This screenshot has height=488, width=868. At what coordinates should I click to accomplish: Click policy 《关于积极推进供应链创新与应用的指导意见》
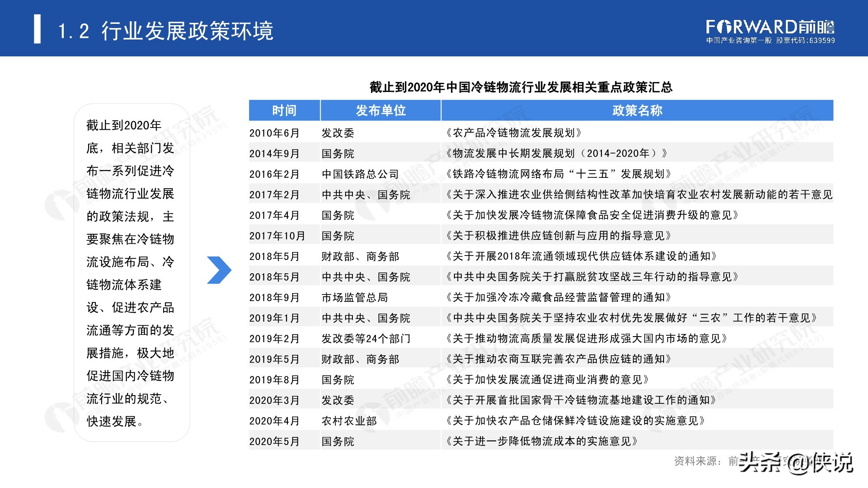tap(559, 236)
